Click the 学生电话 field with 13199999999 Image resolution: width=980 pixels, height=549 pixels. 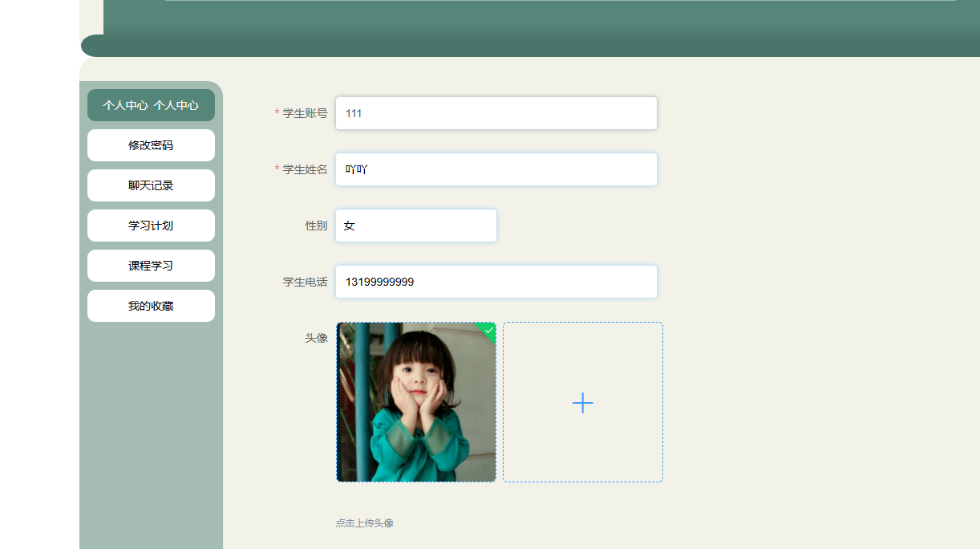click(496, 282)
